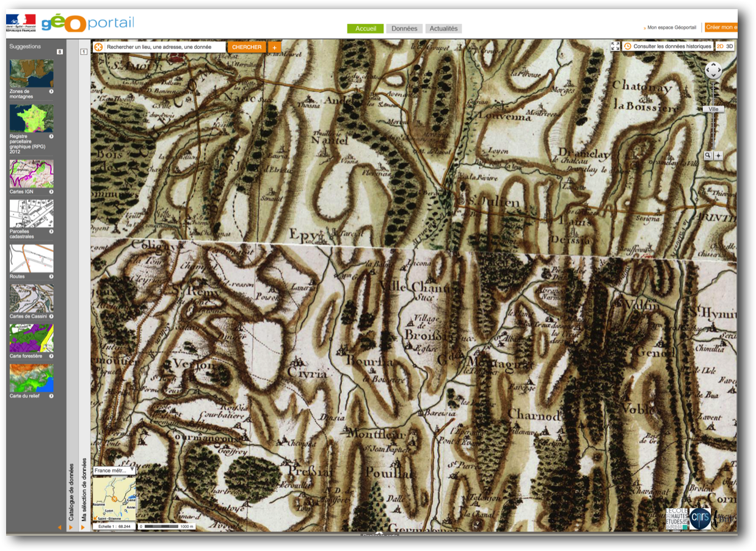756x551 pixels.
Task: Click the Suggestions panel heading
Action: [25, 46]
